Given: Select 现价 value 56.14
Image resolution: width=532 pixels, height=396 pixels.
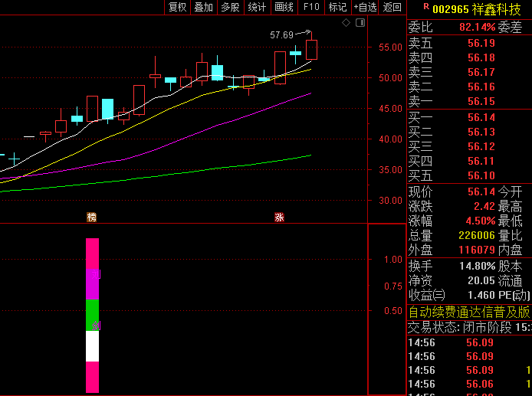Looking at the screenshot, I should [x=481, y=191].
